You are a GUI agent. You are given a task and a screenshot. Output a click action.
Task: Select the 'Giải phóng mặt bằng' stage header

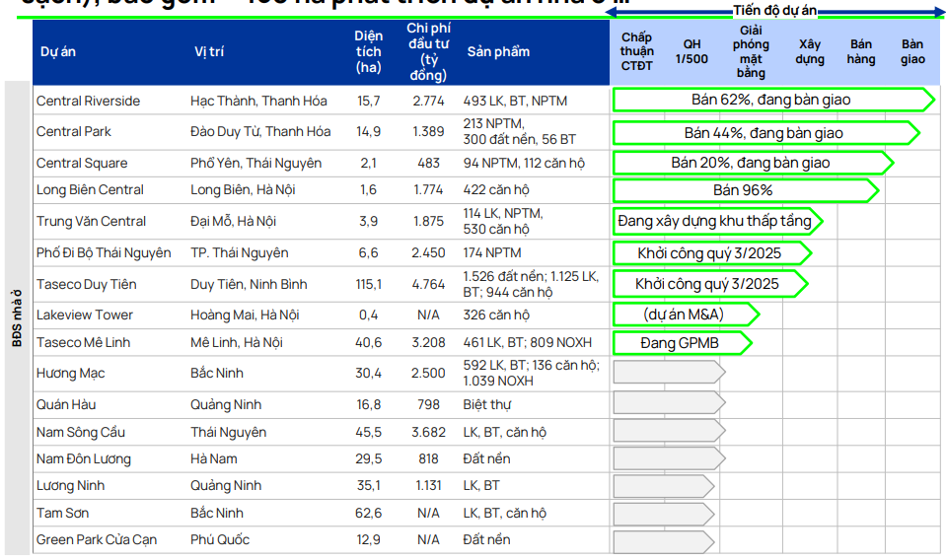[751, 52]
